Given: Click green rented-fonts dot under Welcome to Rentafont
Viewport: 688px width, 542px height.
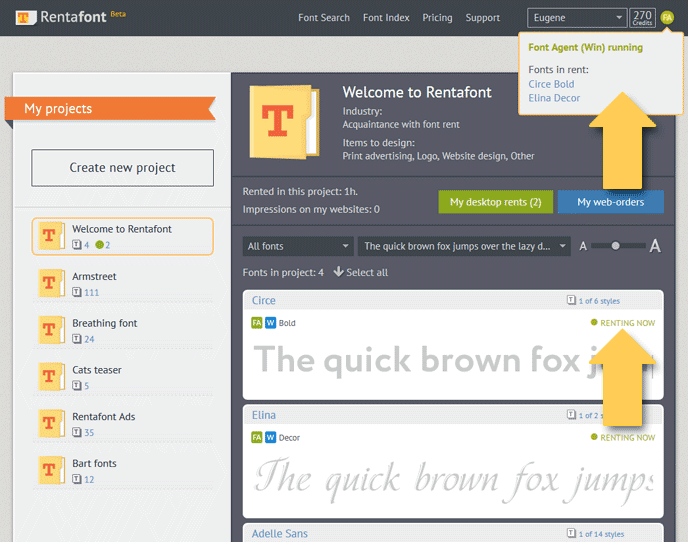Looking at the screenshot, I should [x=99, y=245].
